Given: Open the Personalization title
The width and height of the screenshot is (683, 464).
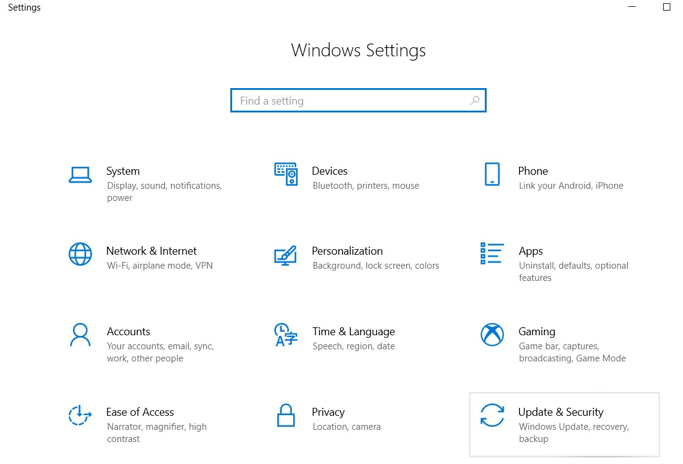Looking at the screenshot, I should pos(347,251).
